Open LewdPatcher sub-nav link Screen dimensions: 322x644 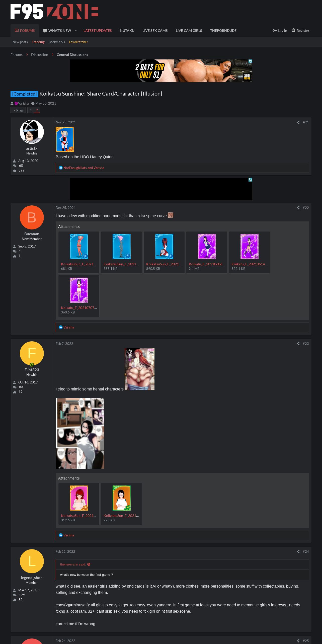coord(78,42)
